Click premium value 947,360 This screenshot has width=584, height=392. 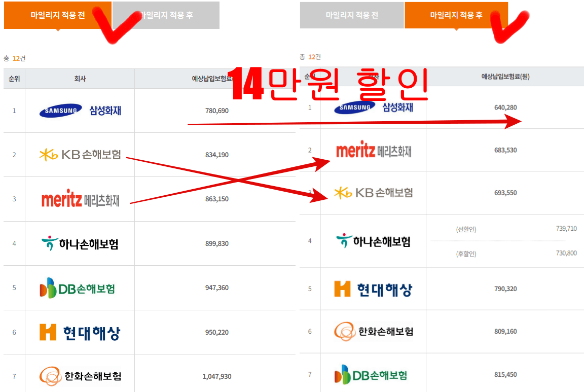click(x=217, y=288)
